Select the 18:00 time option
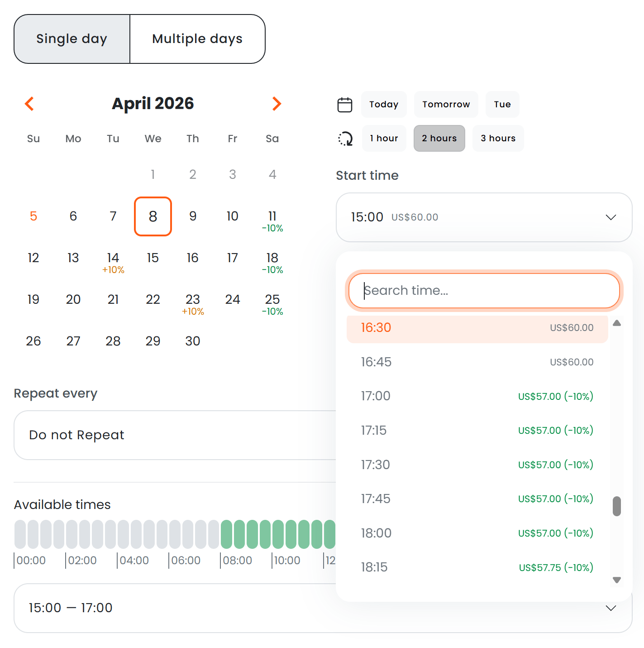Screen dimensions: 644x648 (477, 533)
